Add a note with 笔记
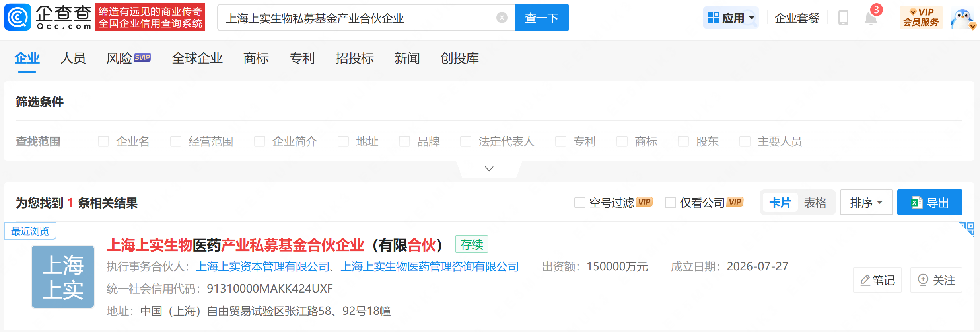Screen dimensions: 980x332 coord(877,280)
